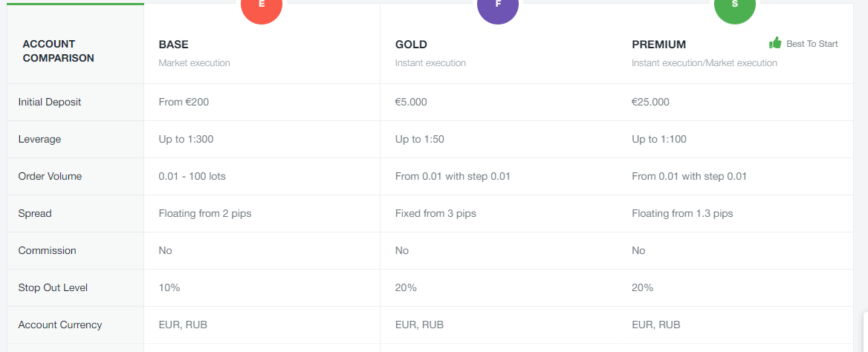Click the Spread row label
868x352 pixels.
click(x=35, y=213)
